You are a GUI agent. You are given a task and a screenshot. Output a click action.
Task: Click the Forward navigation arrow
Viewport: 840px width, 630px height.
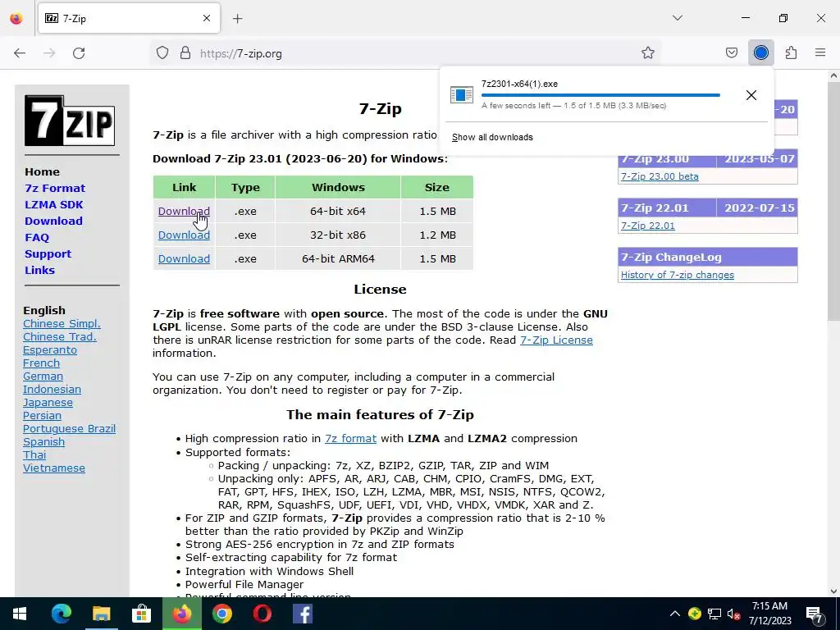coord(49,53)
